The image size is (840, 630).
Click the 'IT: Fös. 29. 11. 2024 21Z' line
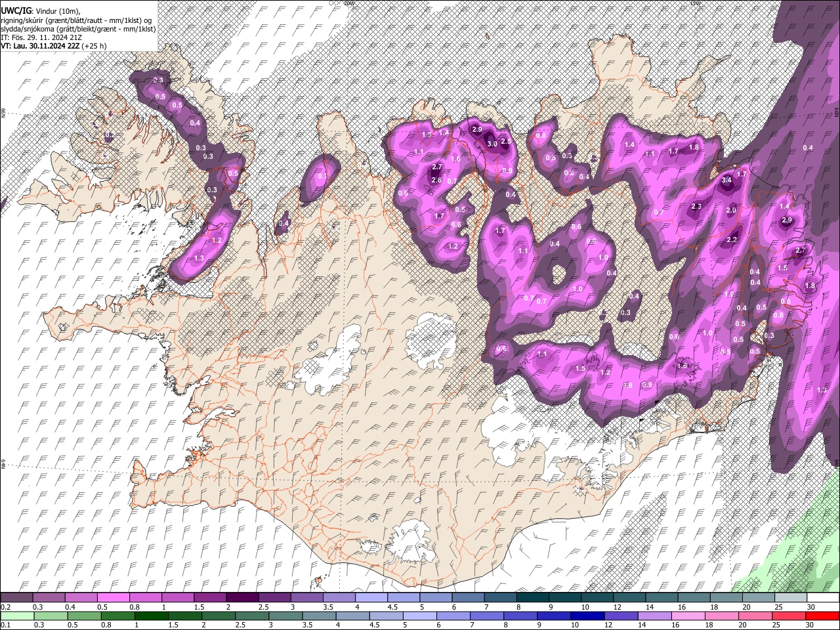pyautogui.click(x=41, y=37)
